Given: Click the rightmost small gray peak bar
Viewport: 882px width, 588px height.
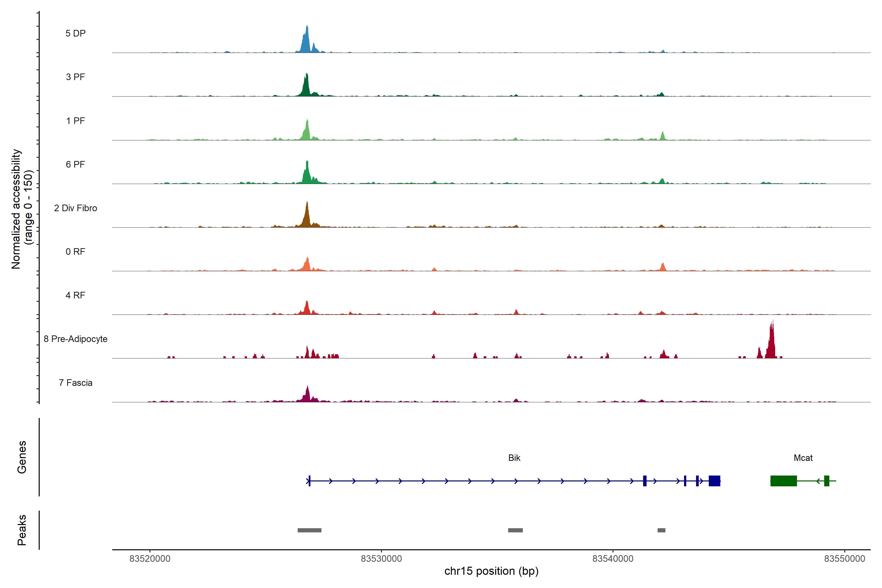Looking at the screenshot, I should (661, 530).
